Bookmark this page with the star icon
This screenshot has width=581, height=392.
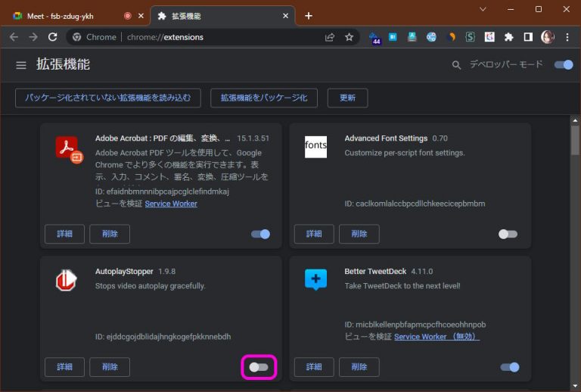(349, 37)
